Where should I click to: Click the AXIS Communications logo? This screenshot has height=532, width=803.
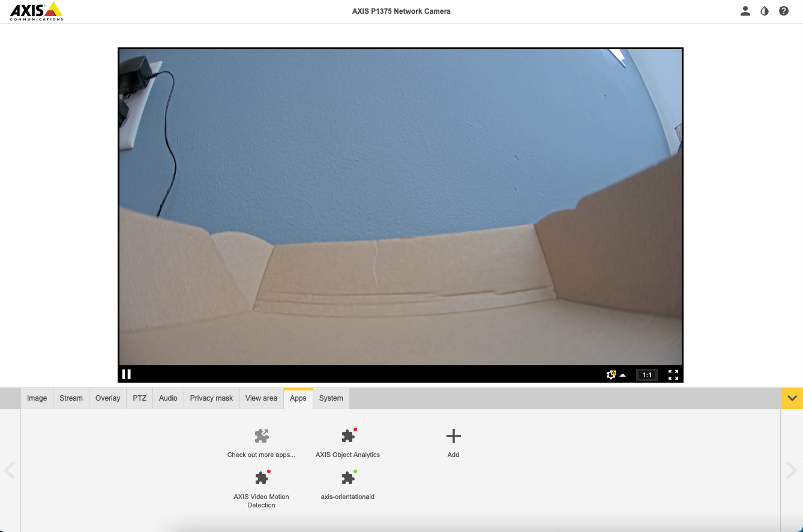coord(36,11)
